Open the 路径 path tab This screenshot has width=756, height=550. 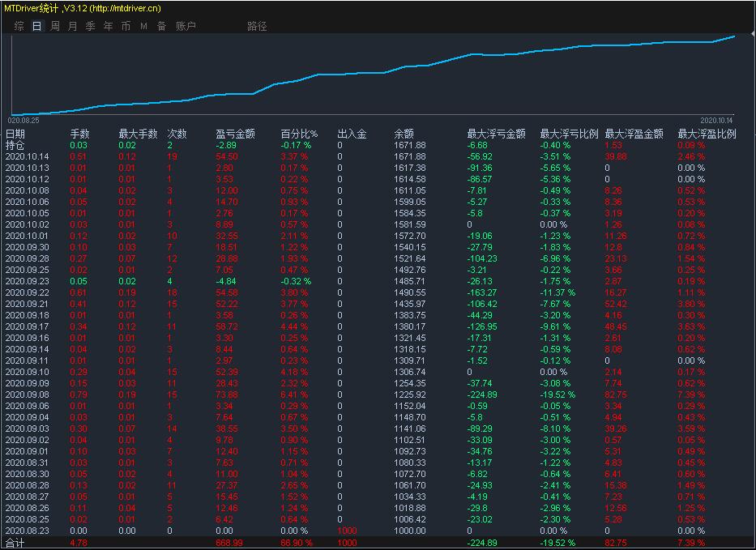(257, 26)
